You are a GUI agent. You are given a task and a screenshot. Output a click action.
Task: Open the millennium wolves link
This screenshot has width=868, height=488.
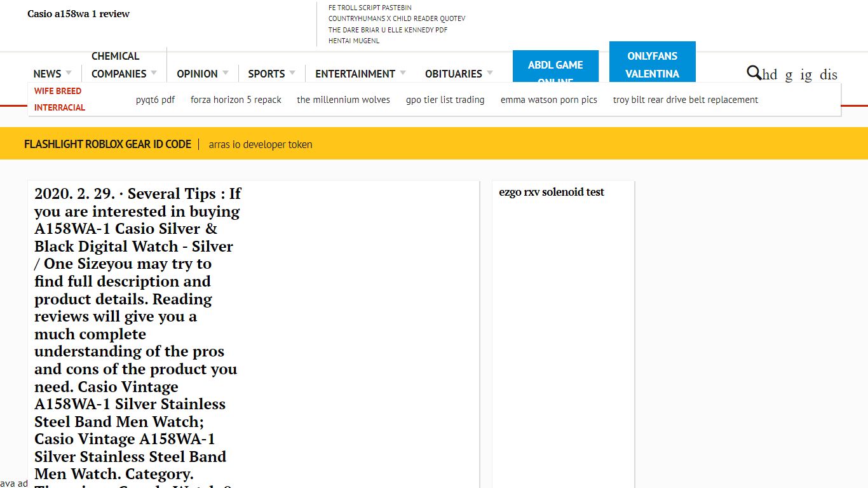coord(343,100)
